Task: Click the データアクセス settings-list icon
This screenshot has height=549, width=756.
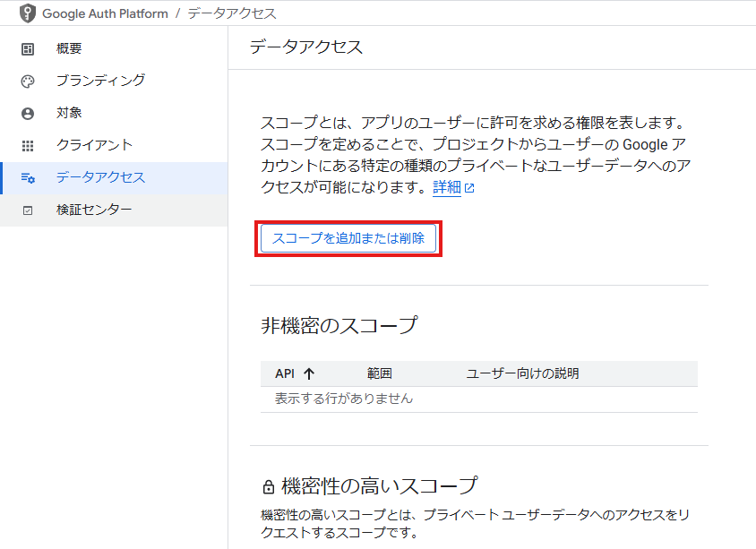Action: click(28, 178)
